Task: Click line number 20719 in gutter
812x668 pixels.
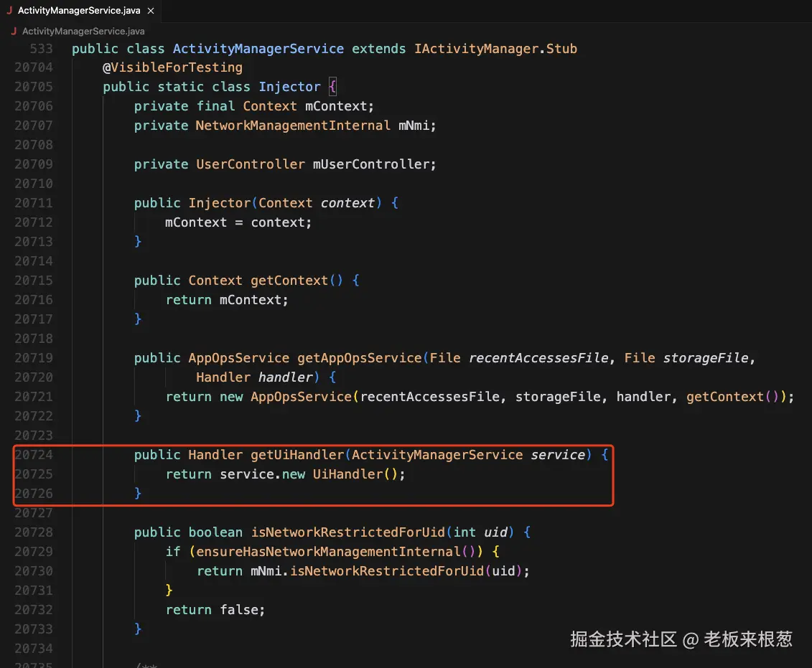Action: pyautogui.click(x=34, y=358)
